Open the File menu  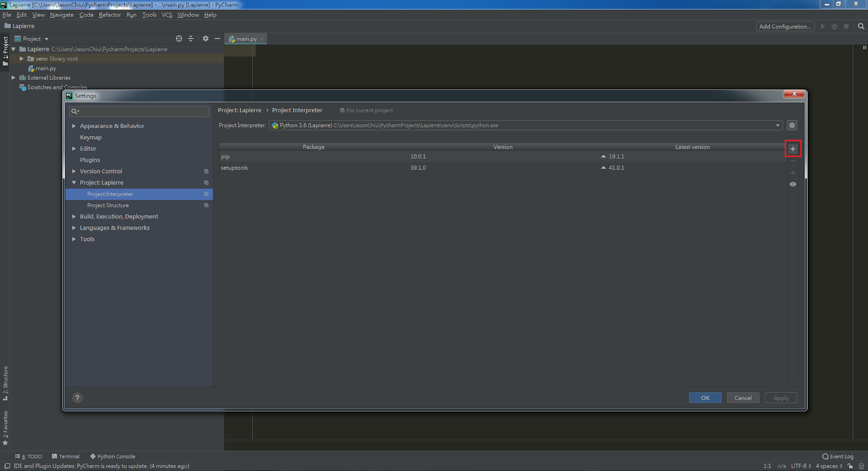(7, 15)
